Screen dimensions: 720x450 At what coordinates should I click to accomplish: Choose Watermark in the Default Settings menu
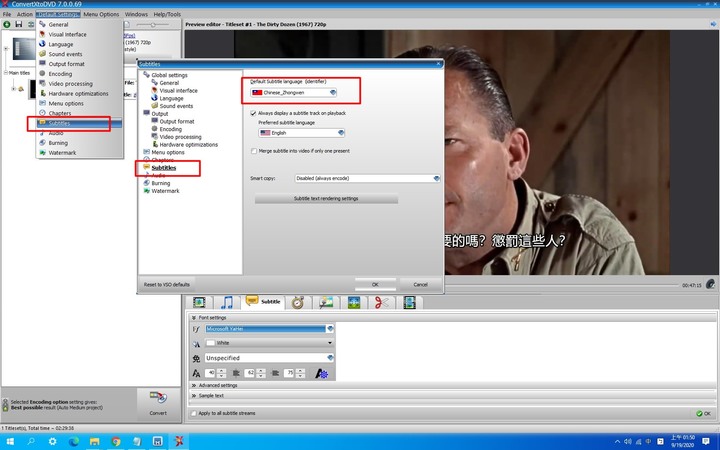click(x=62, y=153)
